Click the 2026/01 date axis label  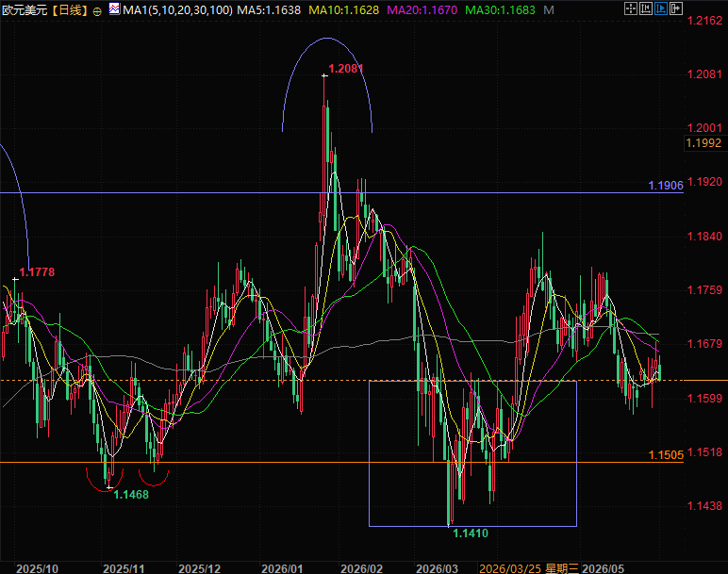tap(282, 568)
